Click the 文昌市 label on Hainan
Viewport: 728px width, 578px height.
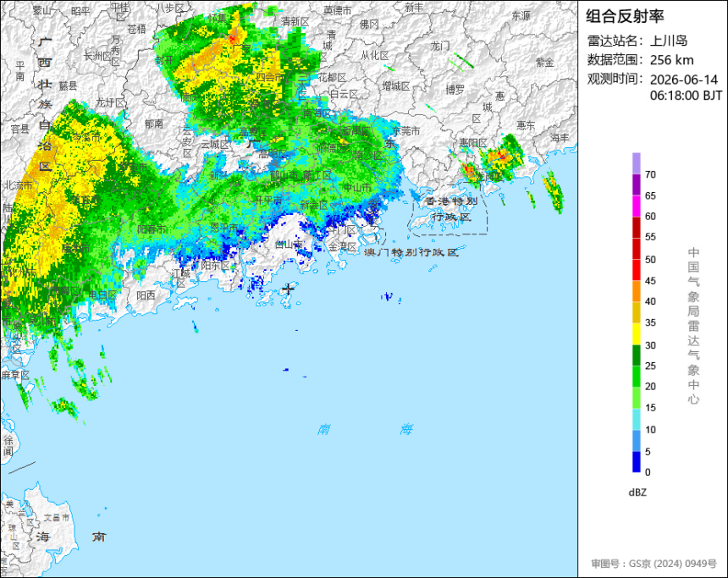[x=57, y=518]
